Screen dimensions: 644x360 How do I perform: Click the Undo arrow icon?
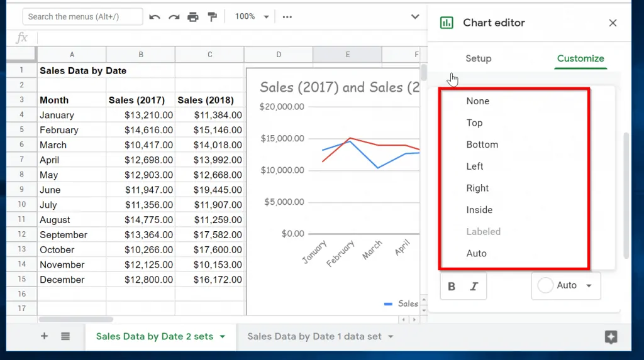point(155,17)
